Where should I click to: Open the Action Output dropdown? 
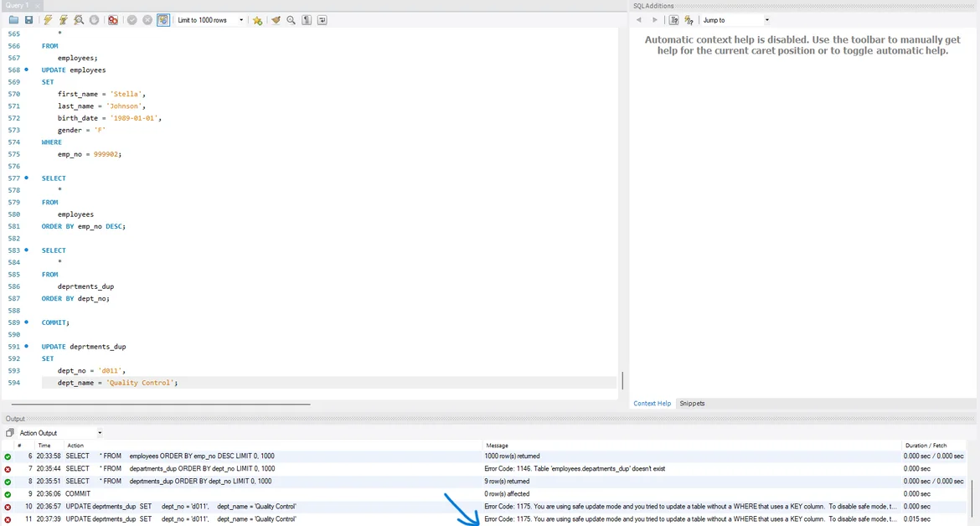pyautogui.click(x=100, y=433)
